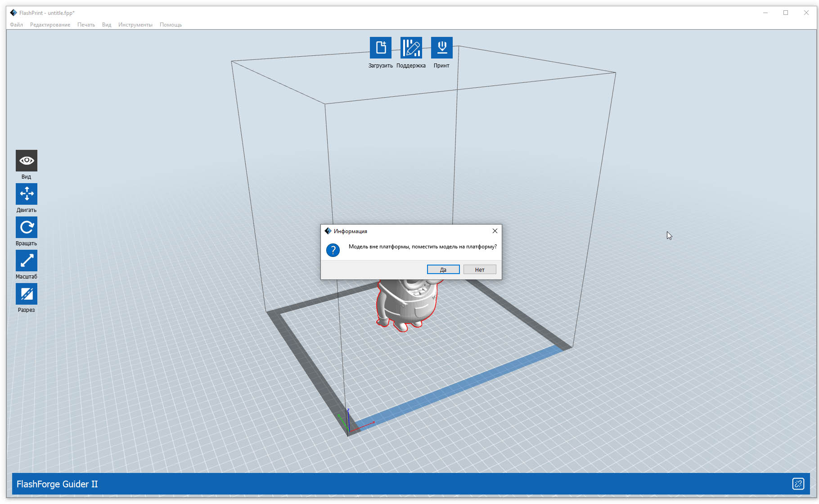
Task: Open the Редактирование menu
Action: (x=50, y=25)
